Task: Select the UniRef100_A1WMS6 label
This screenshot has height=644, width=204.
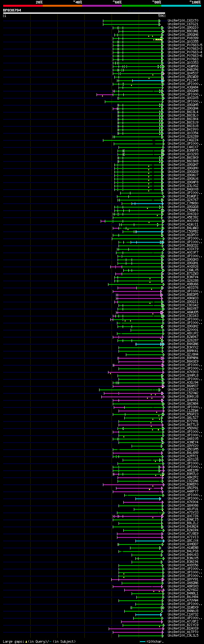Action: click(x=183, y=66)
